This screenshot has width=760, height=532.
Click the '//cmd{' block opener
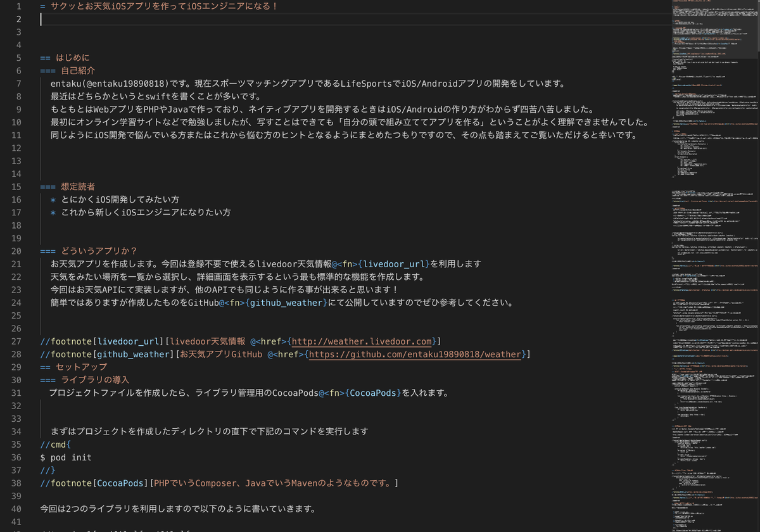tap(56, 445)
